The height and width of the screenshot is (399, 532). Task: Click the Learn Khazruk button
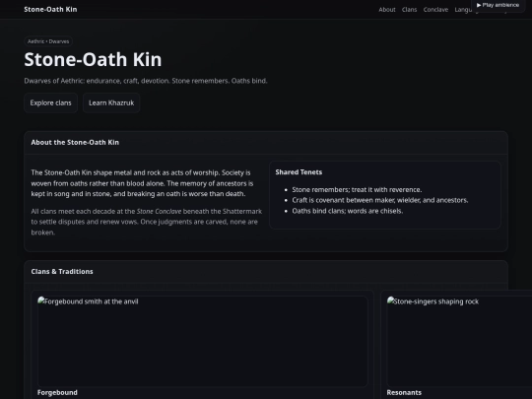[111, 102]
